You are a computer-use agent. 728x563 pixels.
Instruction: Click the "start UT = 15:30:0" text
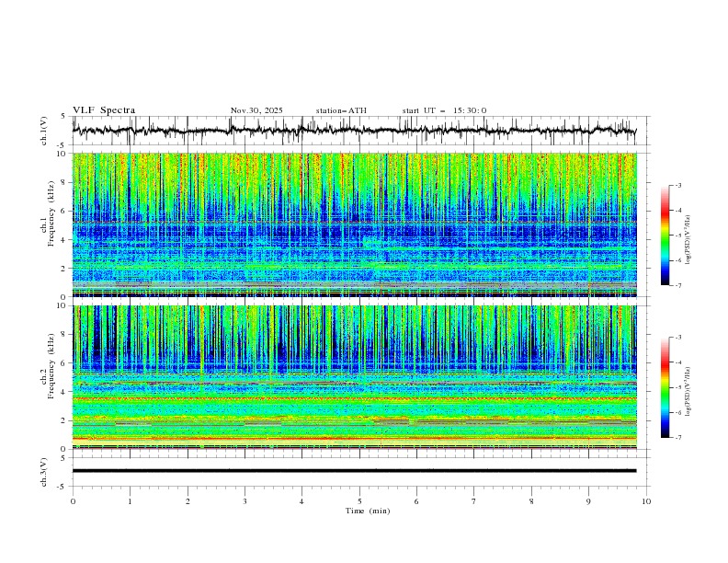click(x=444, y=110)
